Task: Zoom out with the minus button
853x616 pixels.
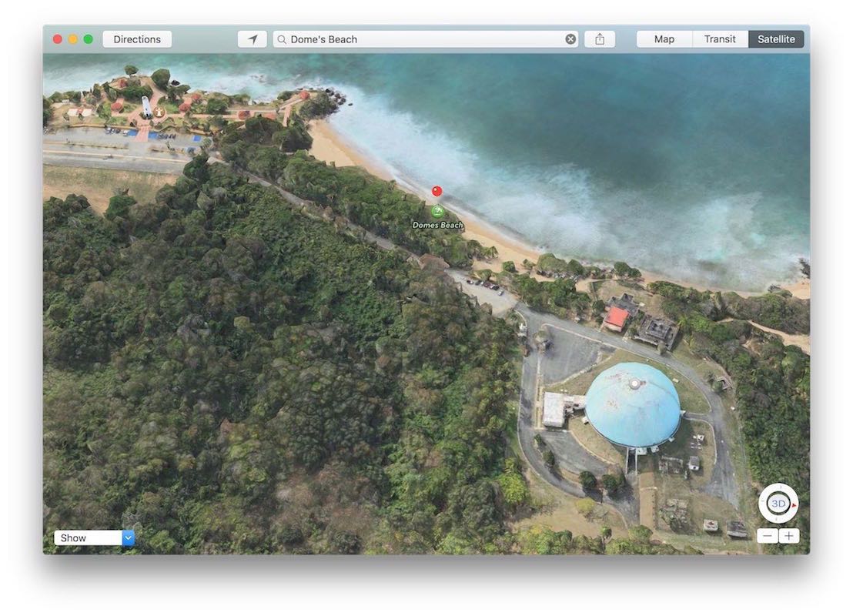Action: tap(768, 536)
